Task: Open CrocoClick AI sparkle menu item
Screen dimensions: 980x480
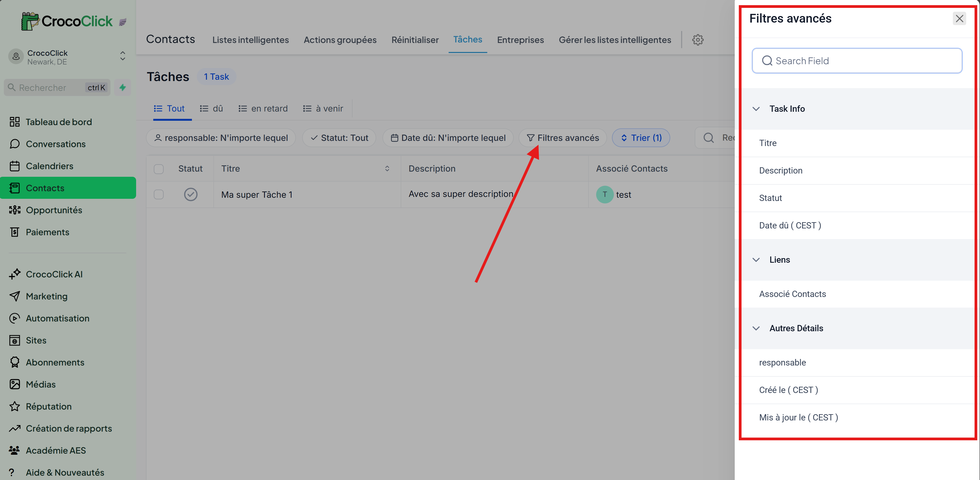Action: 54,274
